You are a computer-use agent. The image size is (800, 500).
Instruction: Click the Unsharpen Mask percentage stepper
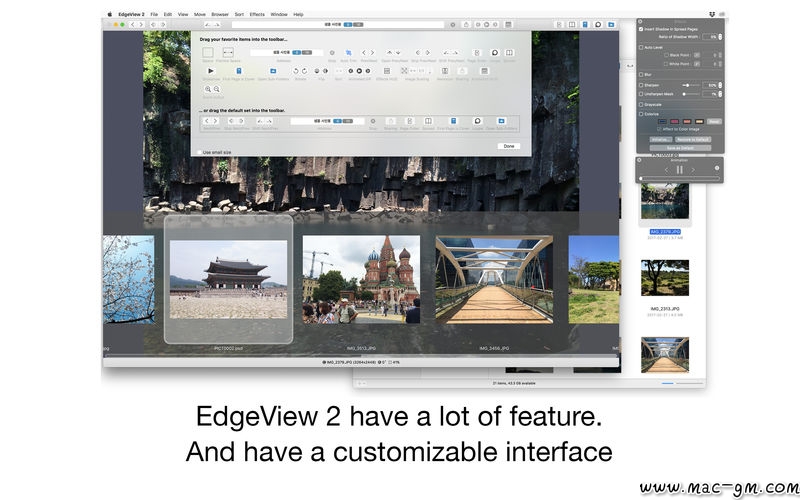pos(720,94)
